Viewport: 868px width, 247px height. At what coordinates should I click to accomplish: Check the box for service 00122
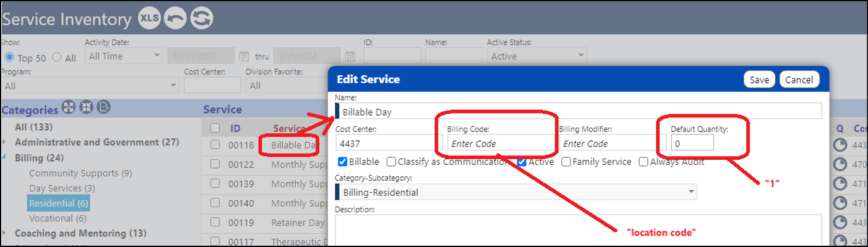[x=214, y=165]
